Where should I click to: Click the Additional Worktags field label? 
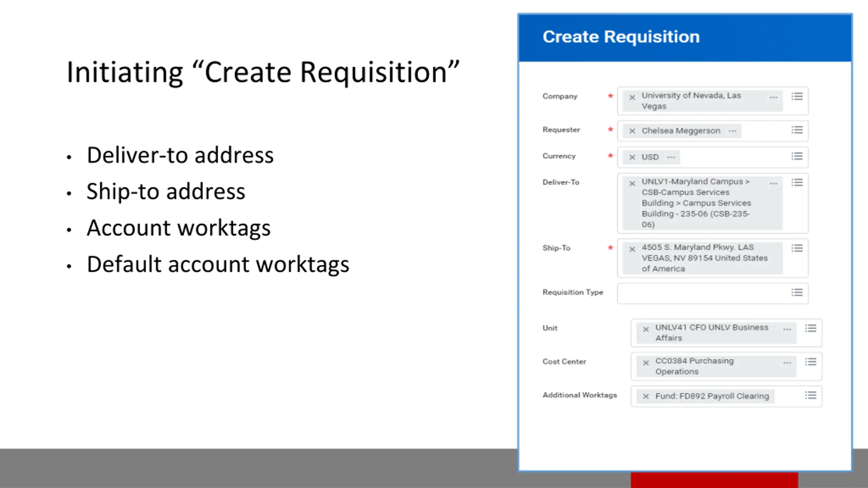pos(580,395)
